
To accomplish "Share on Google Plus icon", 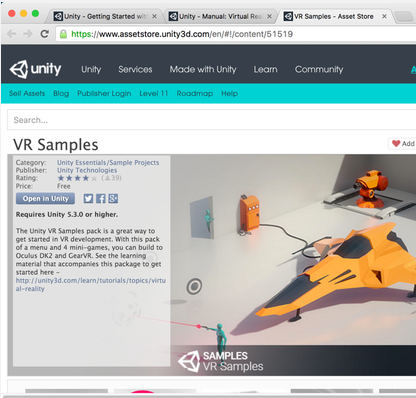I will [x=113, y=199].
